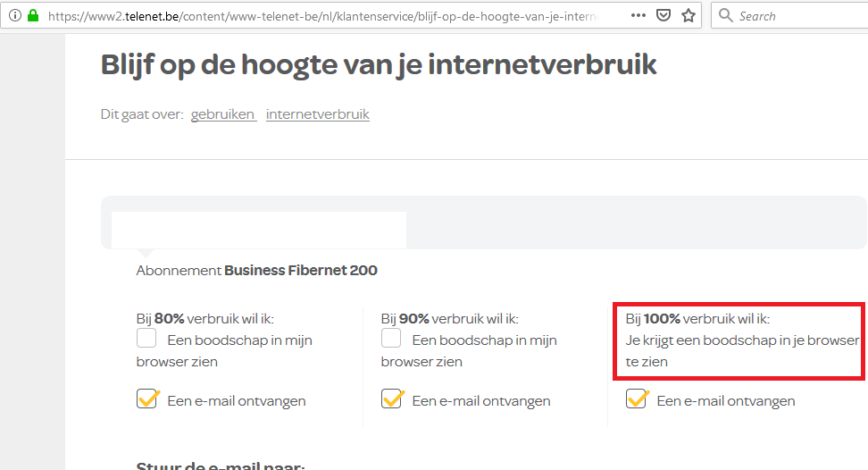Click the 'Bij 100% verbruik wil ik' text
Viewport: 868px width, 470px height.
click(697, 318)
